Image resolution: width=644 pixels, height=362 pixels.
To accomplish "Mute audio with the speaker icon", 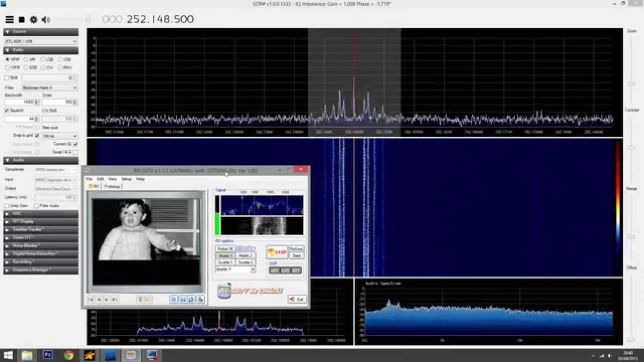I will [x=46, y=20].
